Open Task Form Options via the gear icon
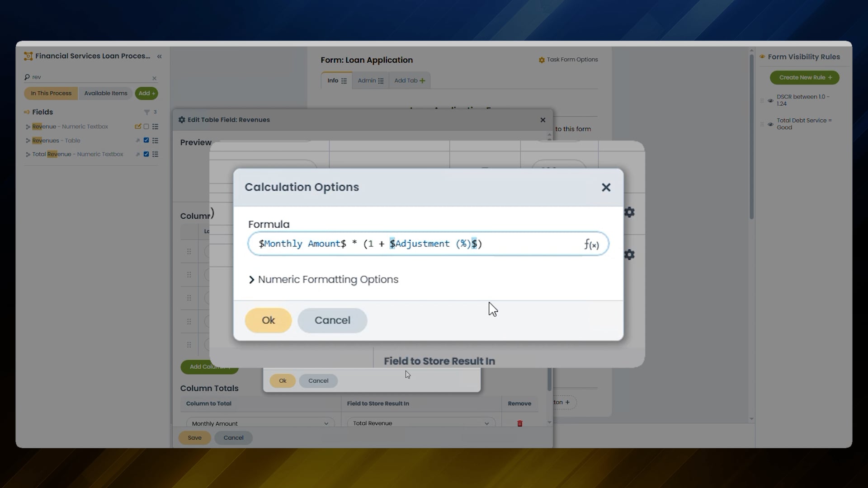Image resolution: width=868 pixels, height=488 pixels. [x=542, y=60]
